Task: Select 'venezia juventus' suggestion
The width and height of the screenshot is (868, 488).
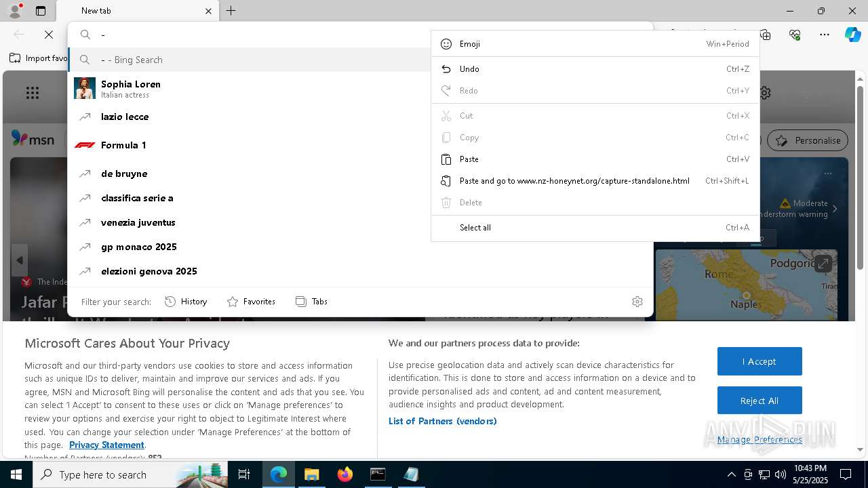Action: [249, 222]
